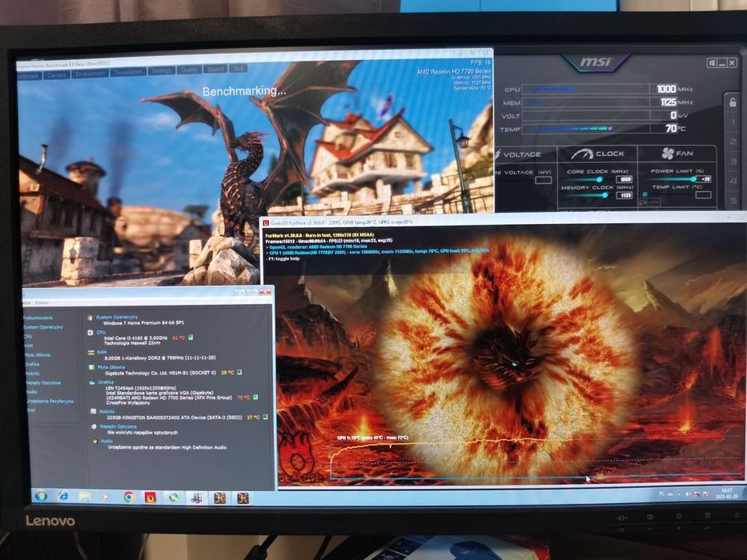Click the Audio speaker icon in summary
This screenshot has width=747, height=560.
coord(94,442)
